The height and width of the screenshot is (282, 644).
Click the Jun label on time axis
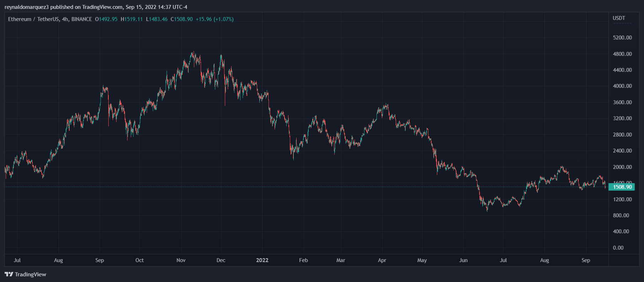point(463,260)
